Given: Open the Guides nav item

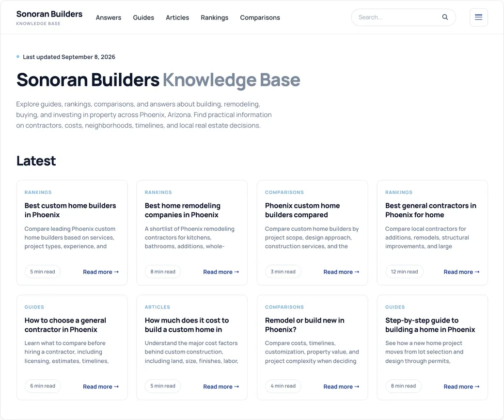Looking at the screenshot, I should click(x=143, y=17).
